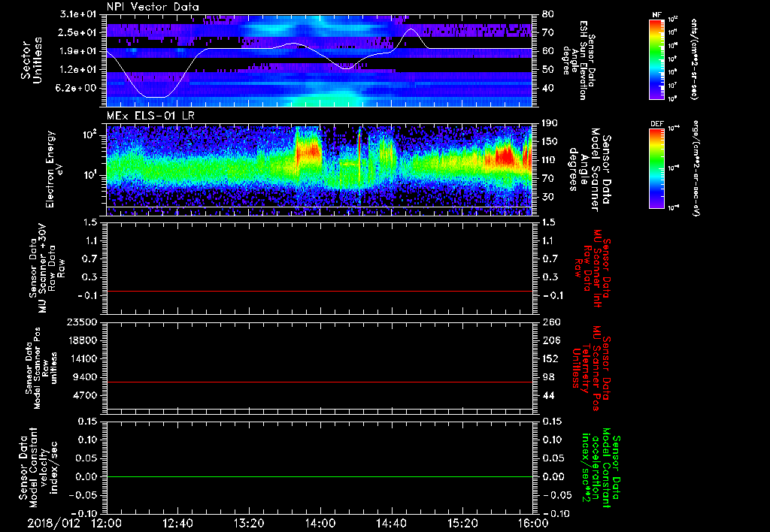The image size is (770, 532).
Task: Click the 'Model Scanner Angle degrees' axis label
Action: 589,170
